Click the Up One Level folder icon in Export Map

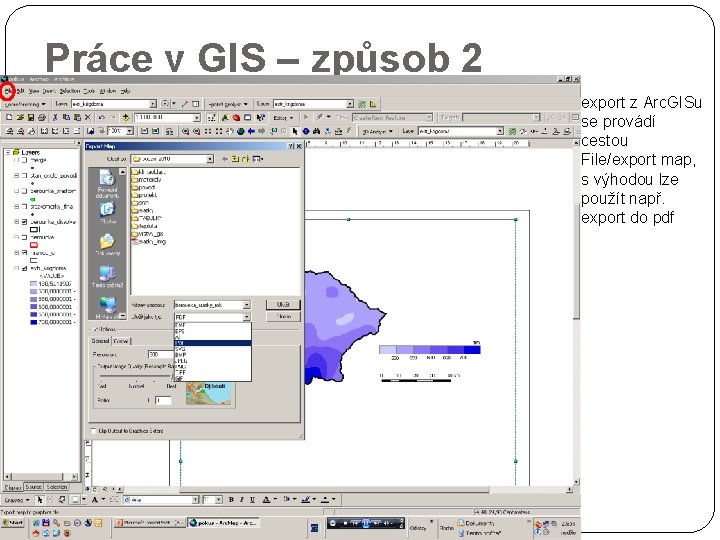(236, 159)
